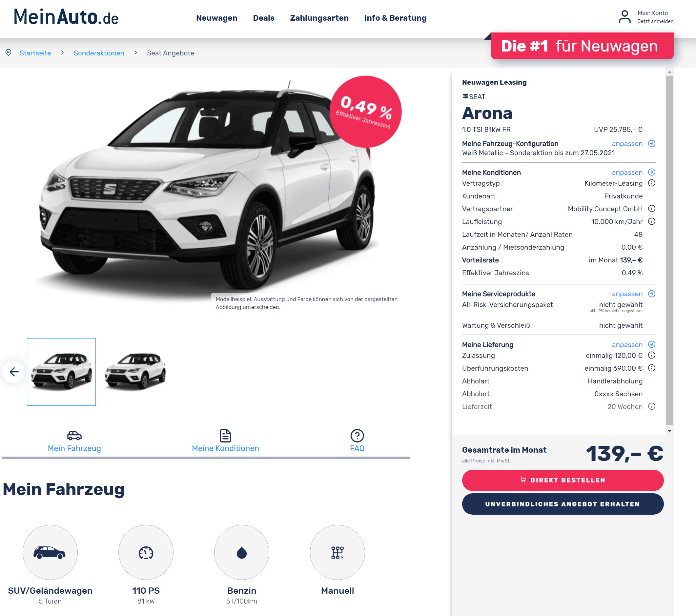Click the previous image arrow button

pos(14,372)
